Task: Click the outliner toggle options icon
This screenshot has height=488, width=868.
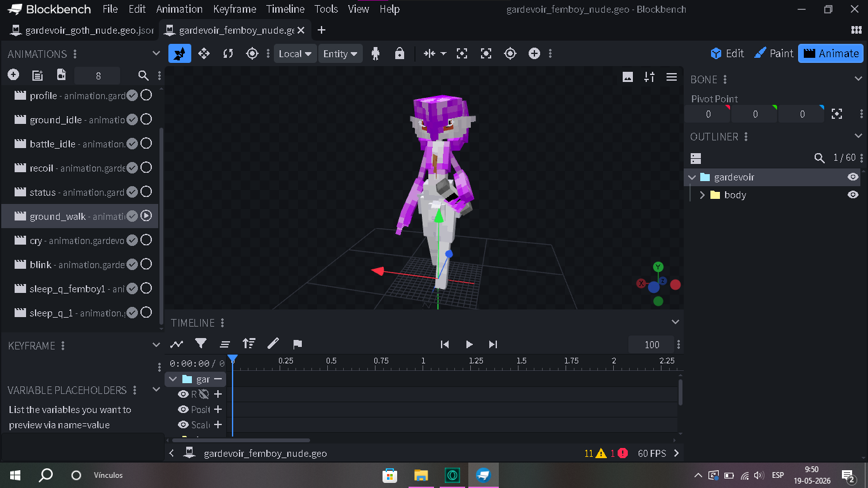Action: (x=696, y=158)
